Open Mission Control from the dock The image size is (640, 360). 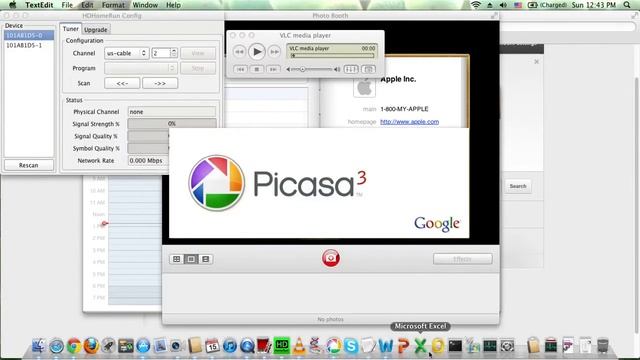point(126,346)
